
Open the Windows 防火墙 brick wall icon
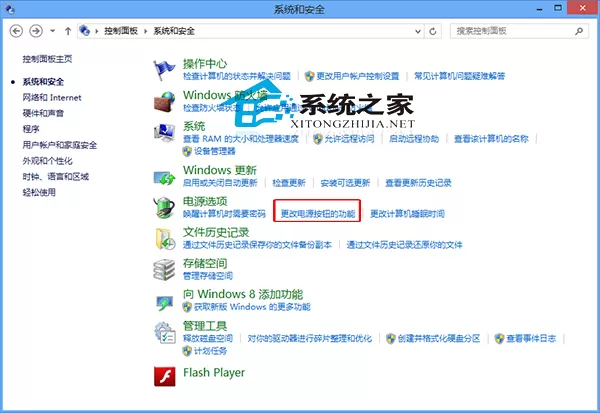click(x=165, y=102)
